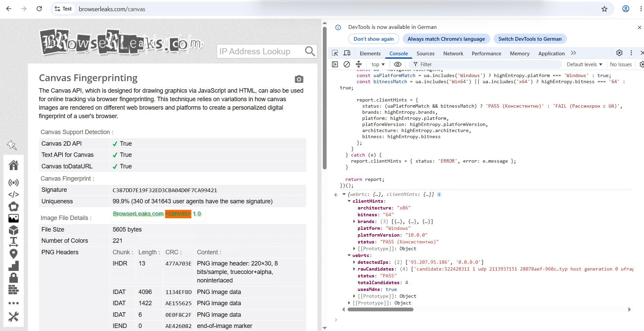Image resolution: width=644 pixels, height=331 pixels.
Task: Click the camera screenshot icon beside the heading
Action: (x=299, y=79)
